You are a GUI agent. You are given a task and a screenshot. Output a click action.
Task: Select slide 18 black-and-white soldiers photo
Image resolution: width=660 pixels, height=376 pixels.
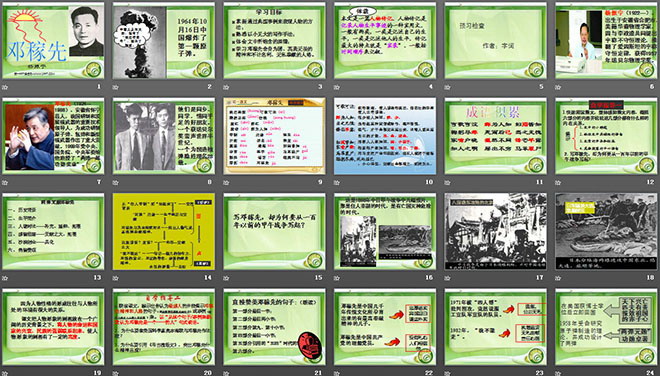(607, 232)
